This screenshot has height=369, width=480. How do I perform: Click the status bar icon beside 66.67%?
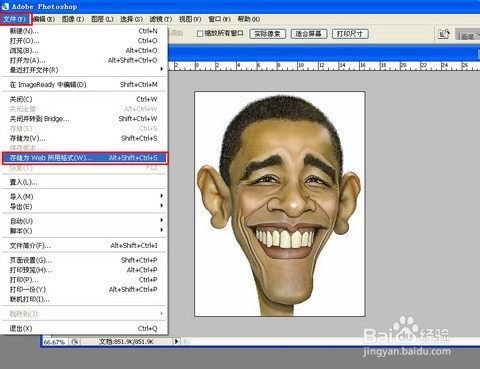pos(75,341)
